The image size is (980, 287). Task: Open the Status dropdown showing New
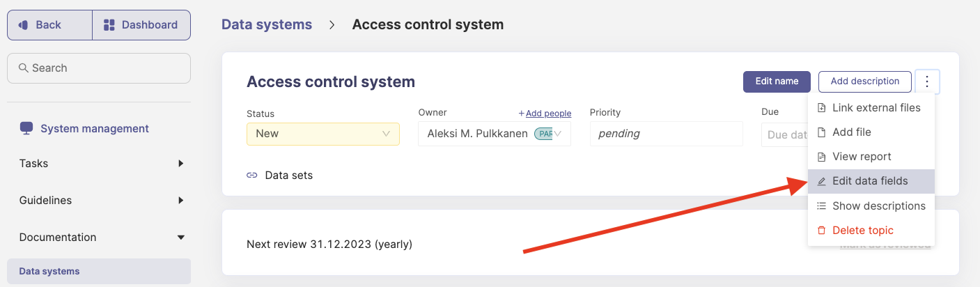point(323,134)
